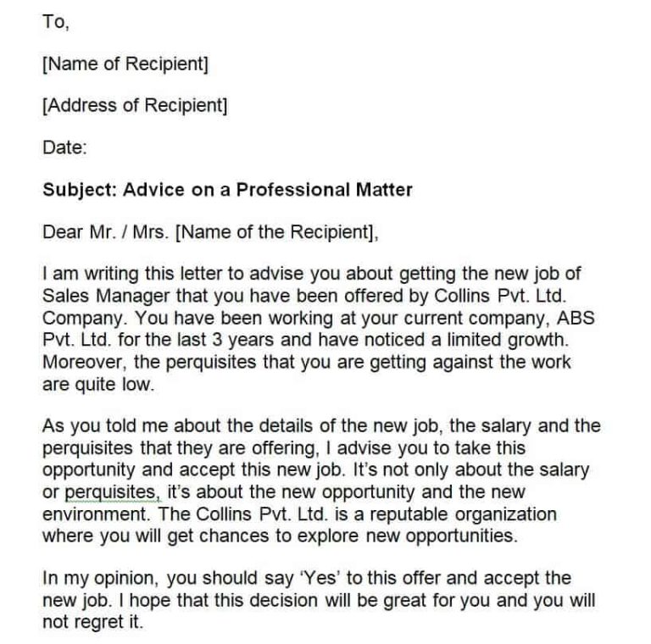This screenshot has width=651, height=644.
Task: Click the bold Subject heading line
Action: [x=227, y=190]
